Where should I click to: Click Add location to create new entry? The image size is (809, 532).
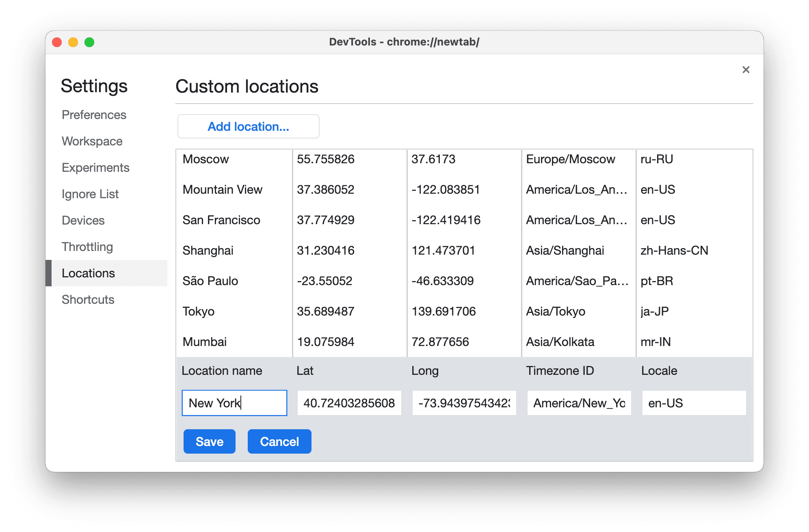click(247, 126)
